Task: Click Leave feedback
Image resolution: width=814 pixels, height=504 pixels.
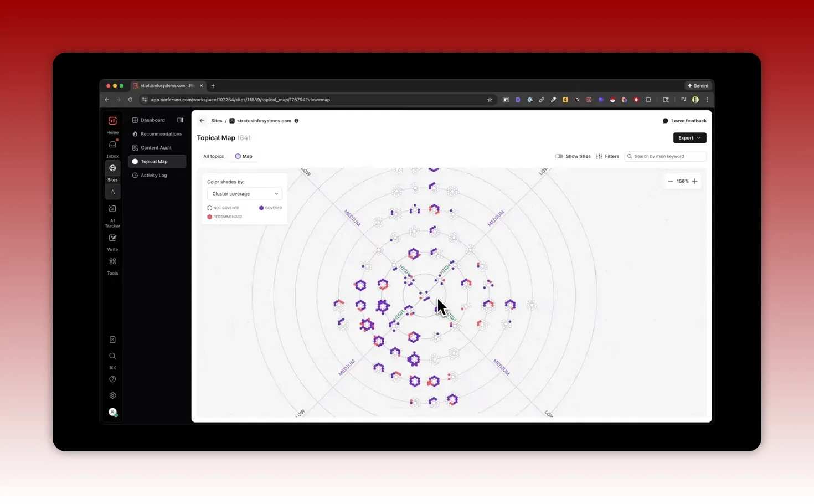Action: pyautogui.click(x=685, y=120)
